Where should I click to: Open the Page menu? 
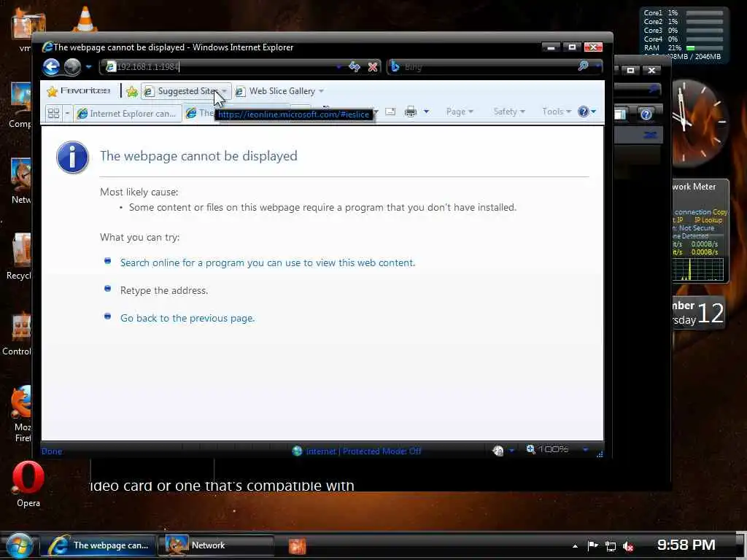point(460,112)
